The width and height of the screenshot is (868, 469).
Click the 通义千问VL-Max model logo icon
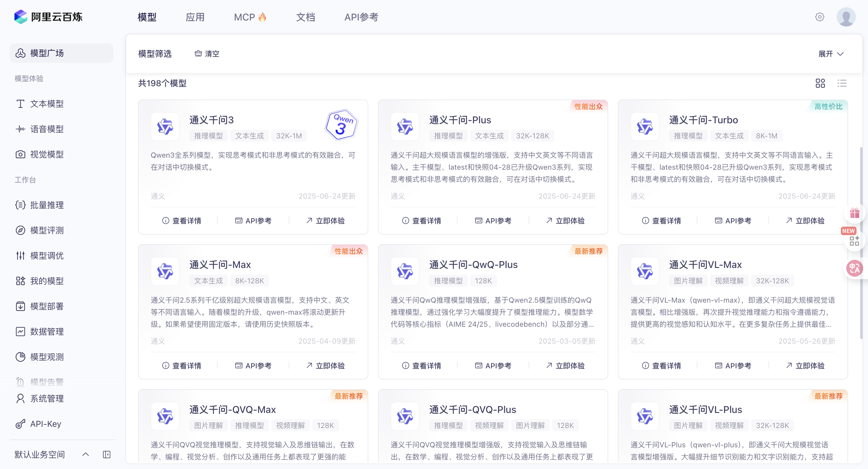(645, 272)
